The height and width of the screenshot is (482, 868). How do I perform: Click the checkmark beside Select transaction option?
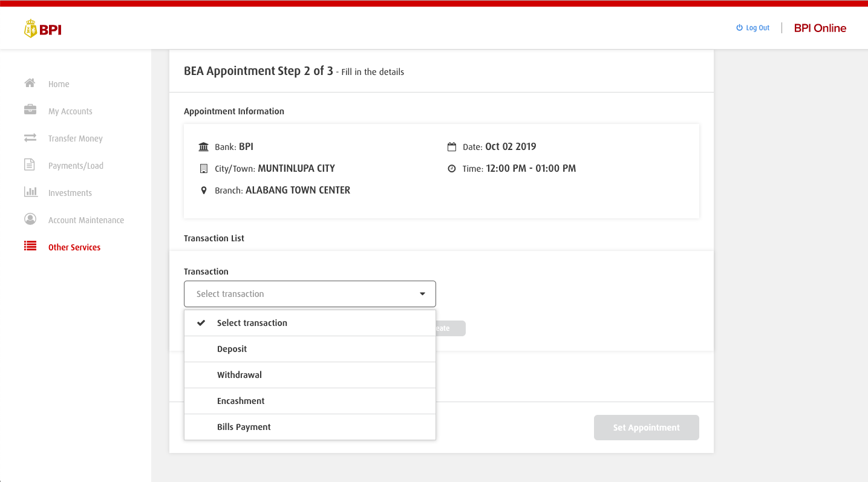point(202,323)
